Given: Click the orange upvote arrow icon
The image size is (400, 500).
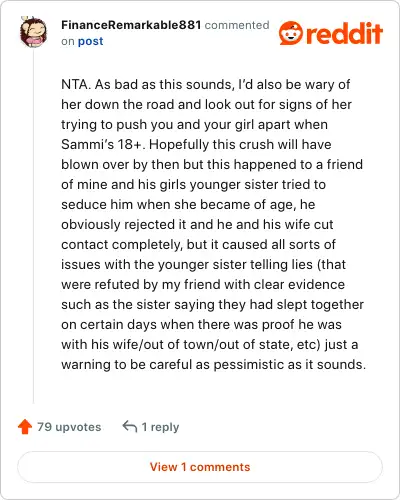Looking at the screenshot, I should 25,427.
